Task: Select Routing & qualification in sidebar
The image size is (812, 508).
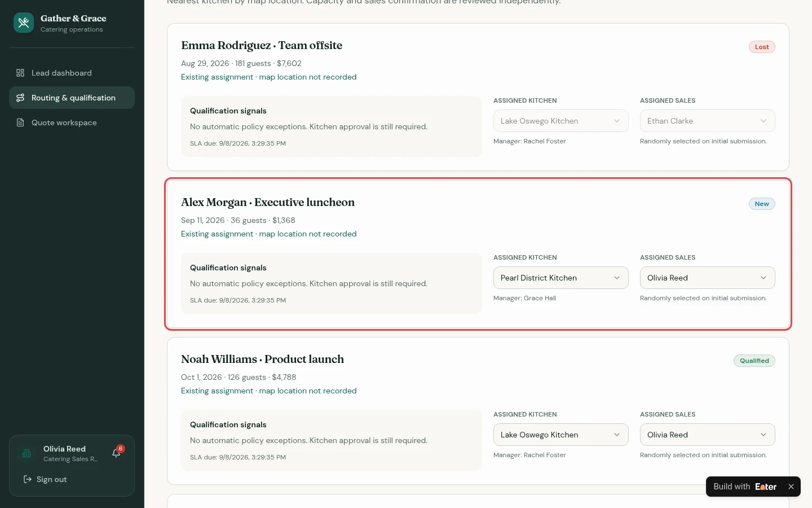Action: tap(72, 98)
